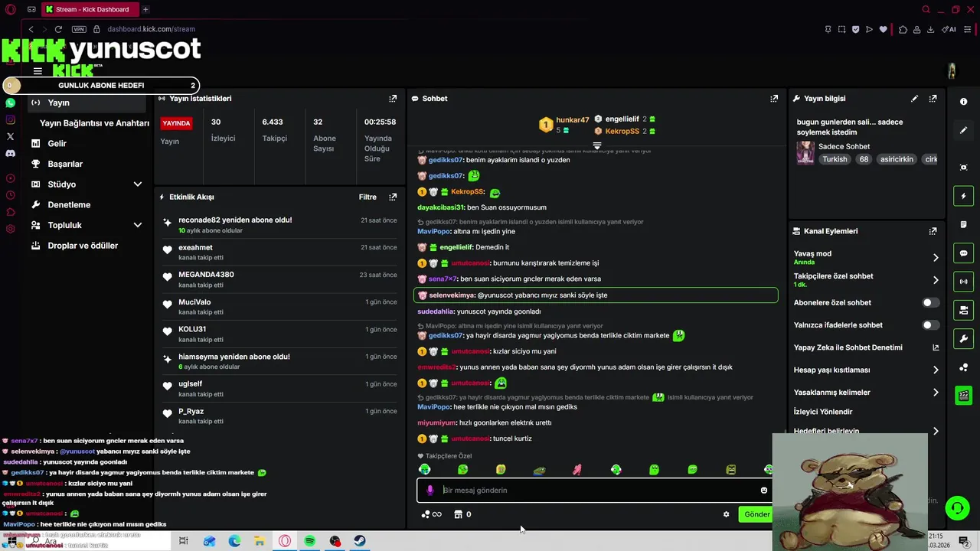Click the notes page icon in right toolbar
This screenshot has height=551, width=980.
(x=964, y=225)
